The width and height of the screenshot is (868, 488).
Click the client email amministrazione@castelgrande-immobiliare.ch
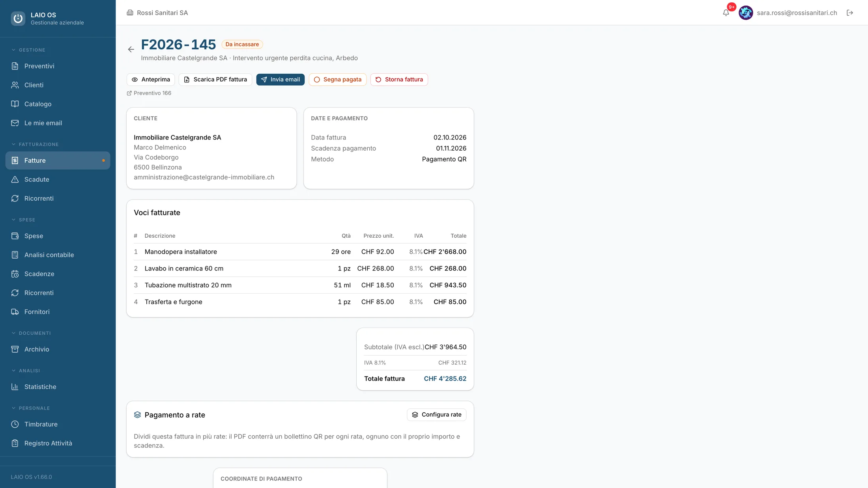(204, 177)
